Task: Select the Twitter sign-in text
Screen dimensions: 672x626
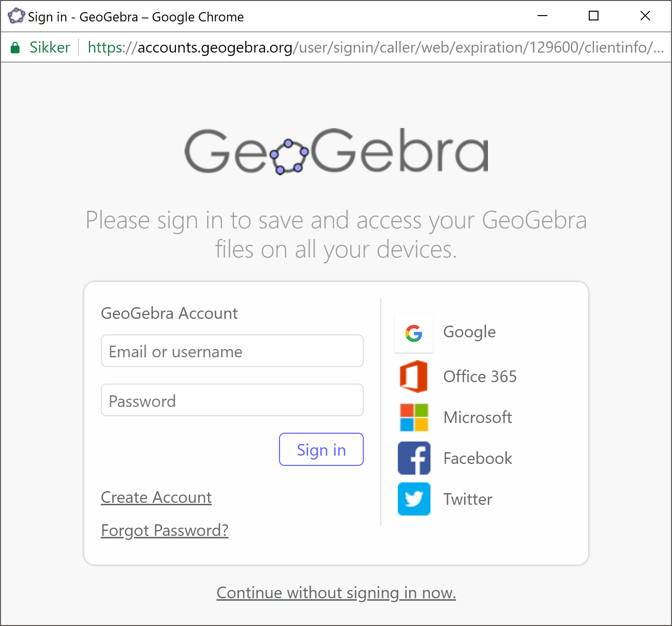Action: click(x=467, y=499)
